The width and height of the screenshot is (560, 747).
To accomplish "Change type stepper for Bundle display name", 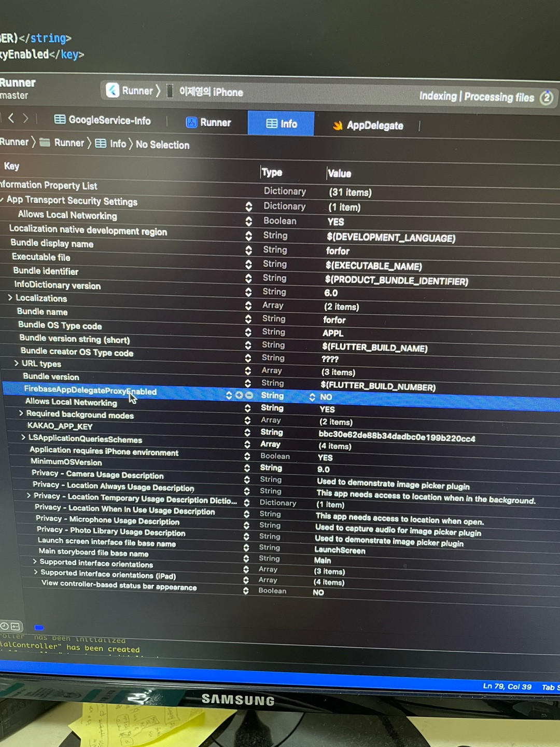I will tap(248, 251).
